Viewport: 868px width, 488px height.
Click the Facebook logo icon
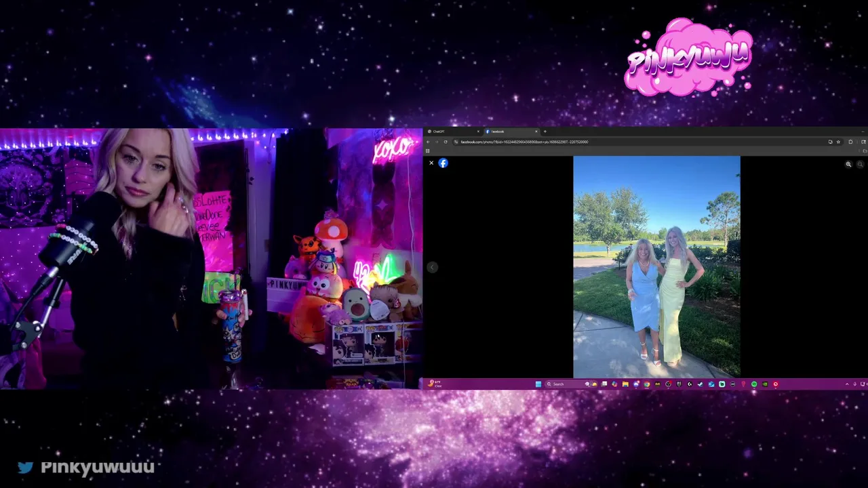pos(443,163)
